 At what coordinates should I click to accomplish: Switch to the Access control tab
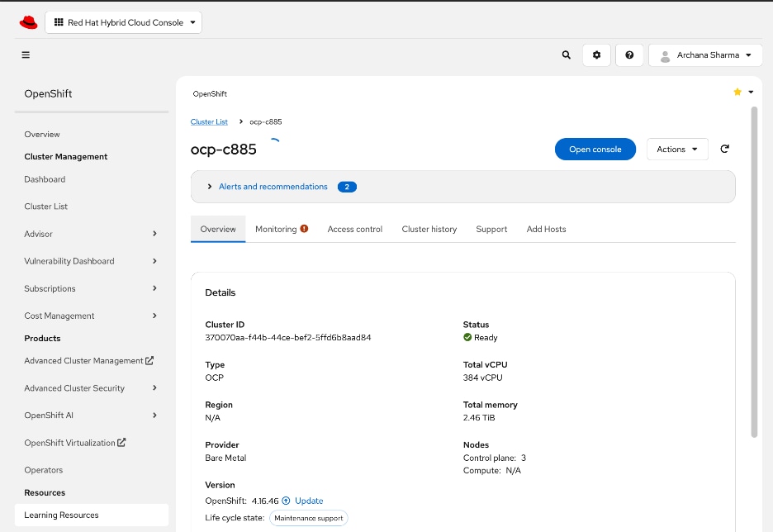pos(355,228)
